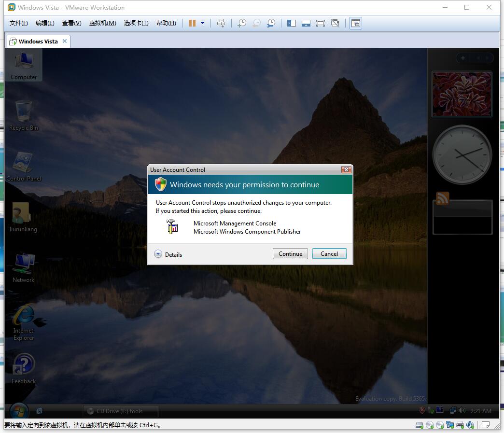Close the Windows Vista VM tab
The height and width of the screenshot is (433, 504).
[x=65, y=41]
